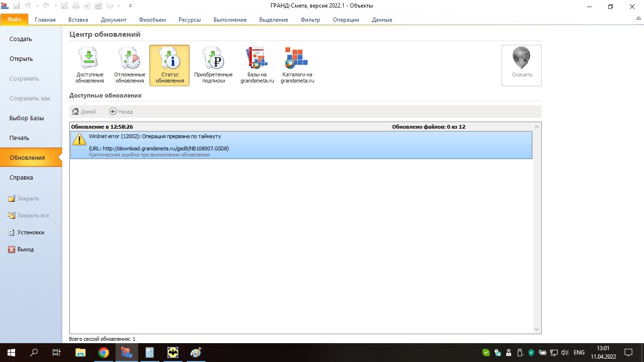Click the Kaspersky shield tray icon
The image size is (644, 362).
pos(531,352)
